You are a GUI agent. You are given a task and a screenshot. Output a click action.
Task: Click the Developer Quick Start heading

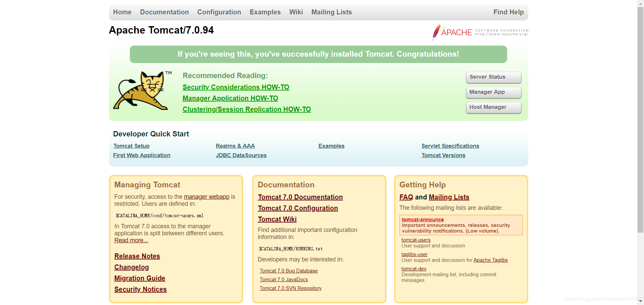[x=151, y=134]
